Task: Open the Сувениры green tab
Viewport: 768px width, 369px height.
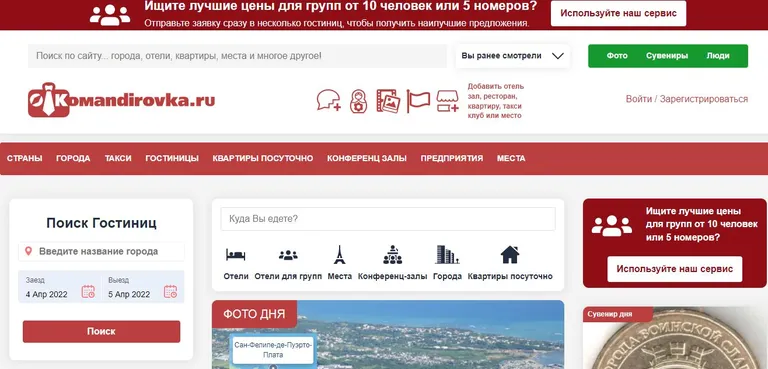Action: tap(667, 56)
